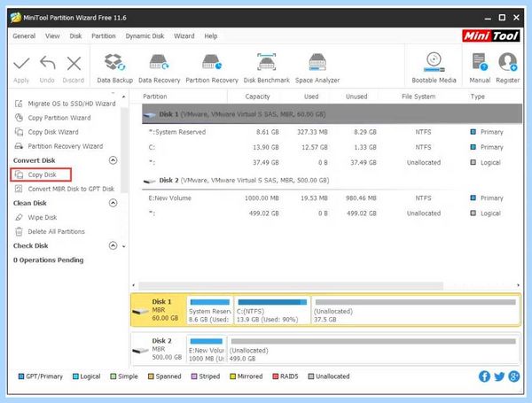Screen dimensions: 532x403
Task: Open the Dynamic Disk menu
Action: coord(145,36)
